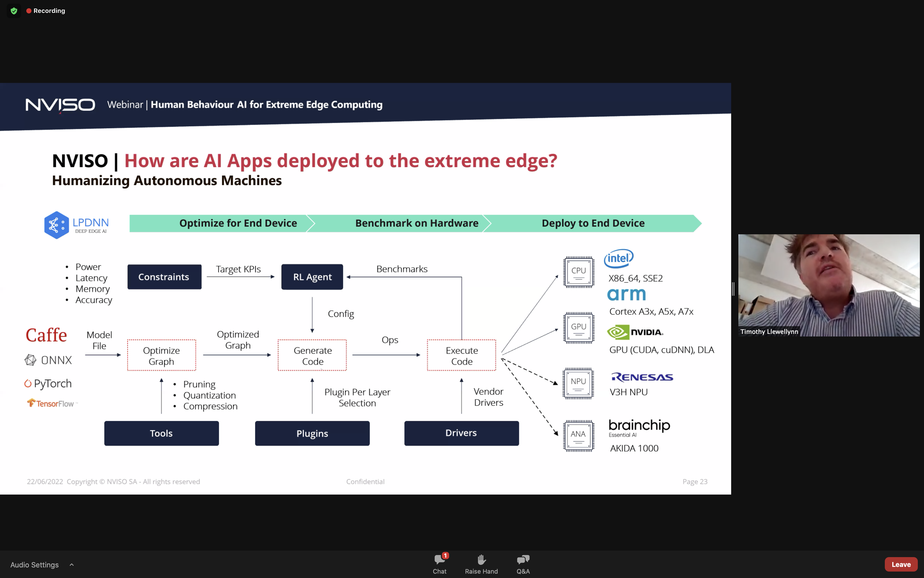Click the brainchip logo
This screenshot has width=924, height=578.
pos(639,428)
